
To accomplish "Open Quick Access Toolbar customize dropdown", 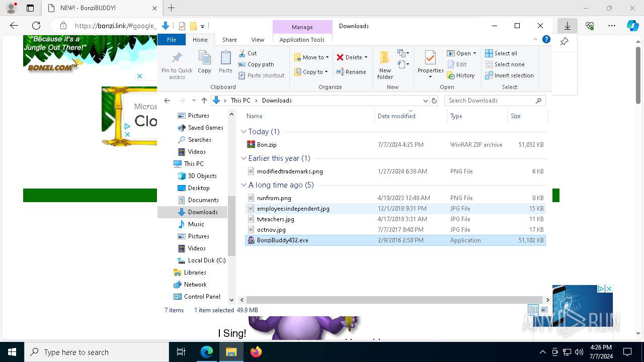I will click(x=202, y=26).
